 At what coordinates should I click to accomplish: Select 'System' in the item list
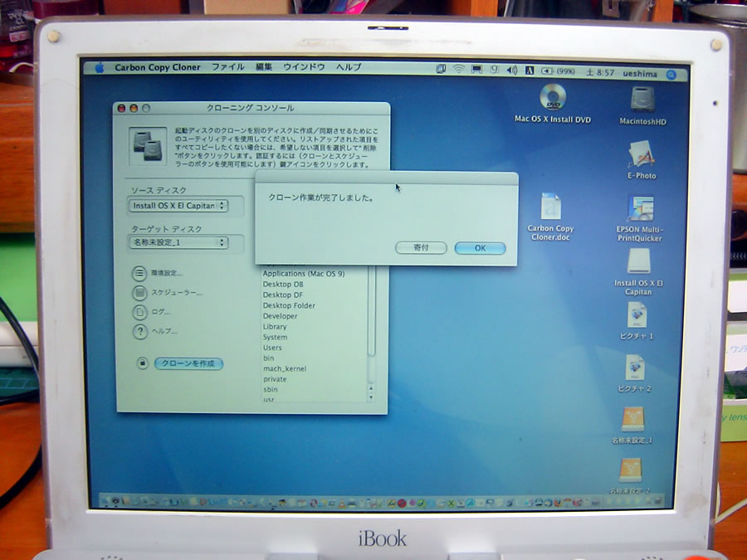[x=275, y=337]
